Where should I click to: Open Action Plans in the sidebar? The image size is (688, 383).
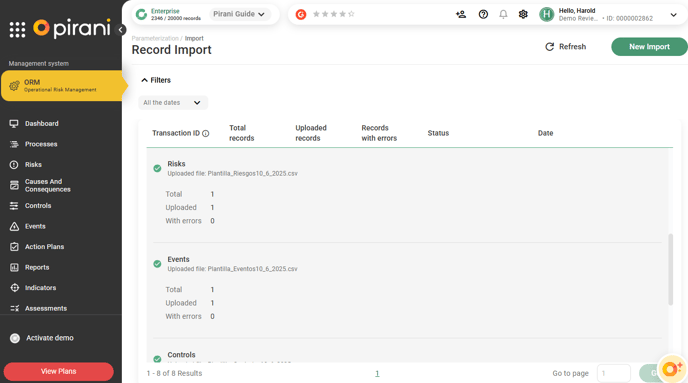(44, 247)
